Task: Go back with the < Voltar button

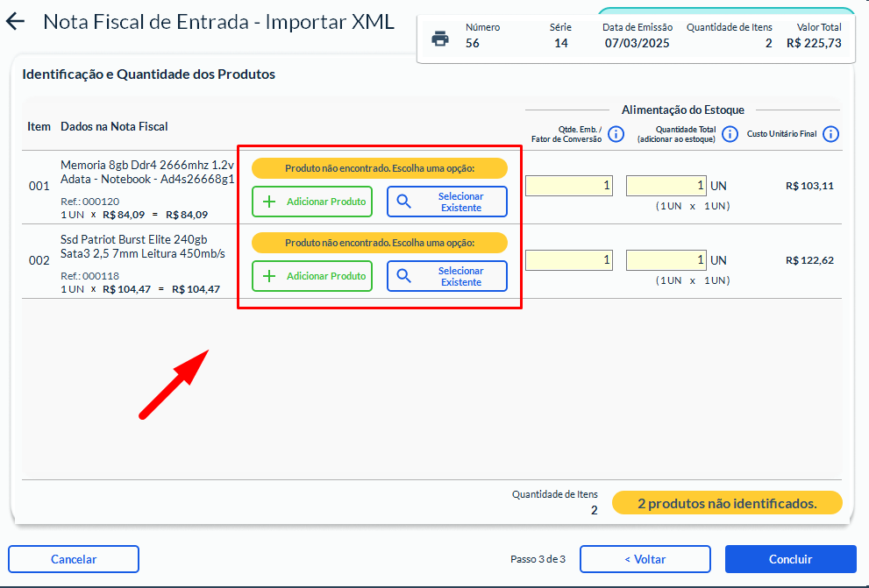Action: [645, 559]
